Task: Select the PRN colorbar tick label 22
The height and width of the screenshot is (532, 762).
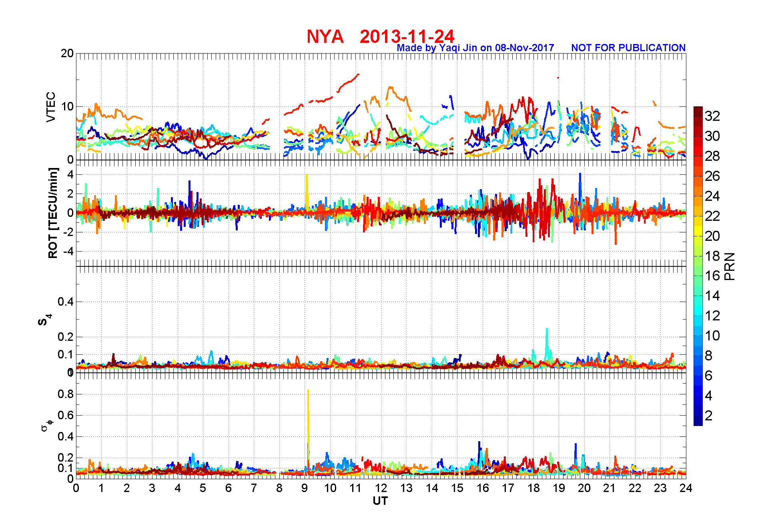Action: (x=712, y=216)
